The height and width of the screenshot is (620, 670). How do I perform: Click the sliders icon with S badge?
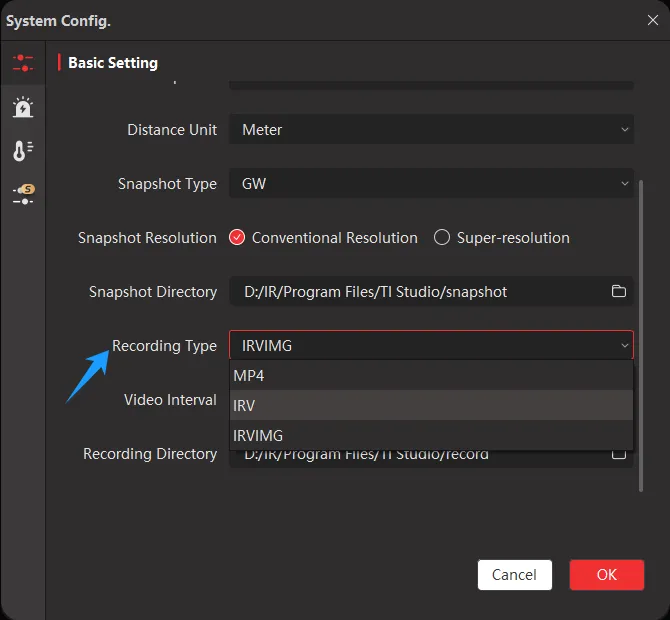22,194
